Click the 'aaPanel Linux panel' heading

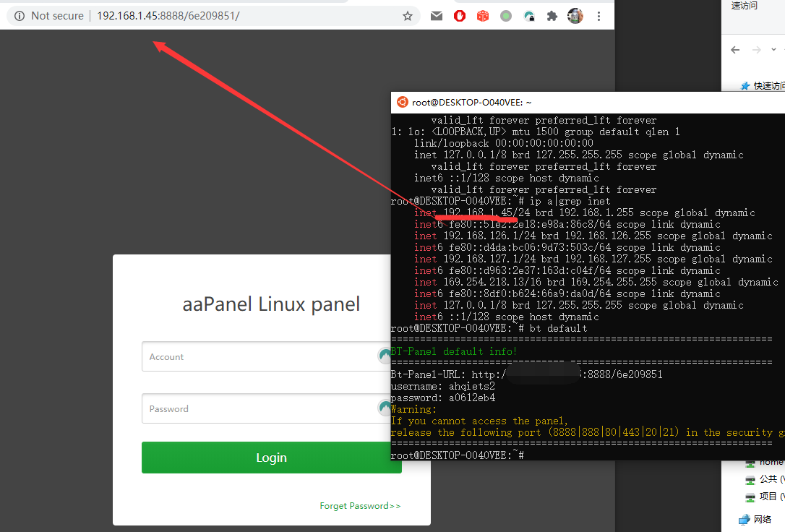pos(271,304)
